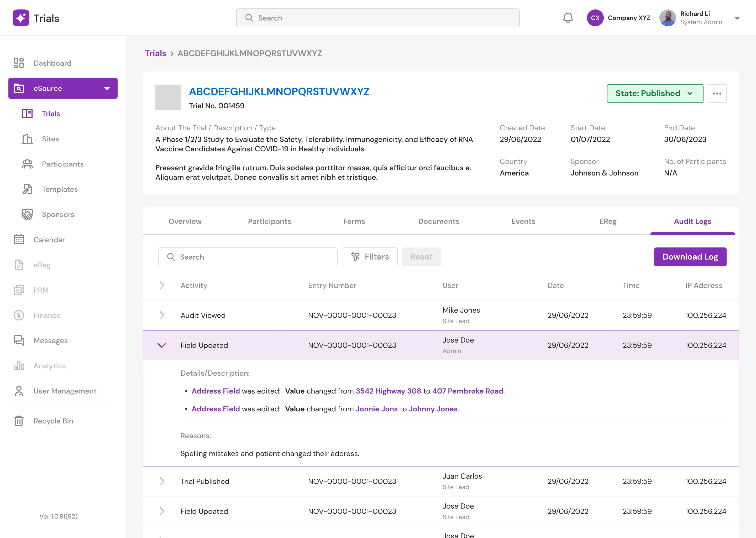
Task: Click the Messages chat icon
Action: [x=19, y=340]
